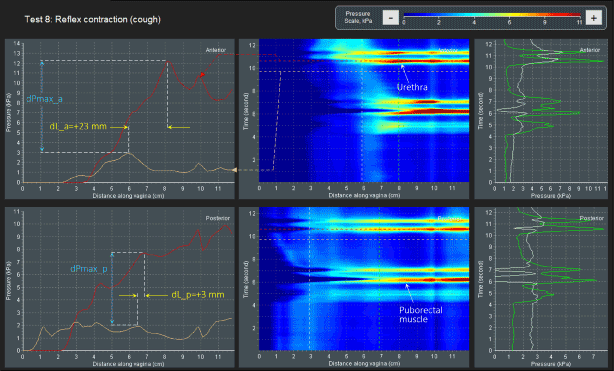The image size is (614, 371).
Task: Click the 'dPmax_p' annotation label
Action: 88,269
